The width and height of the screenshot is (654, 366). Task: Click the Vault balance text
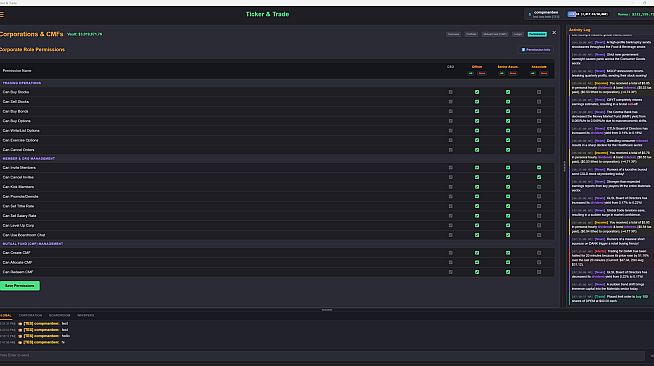pos(85,34)
